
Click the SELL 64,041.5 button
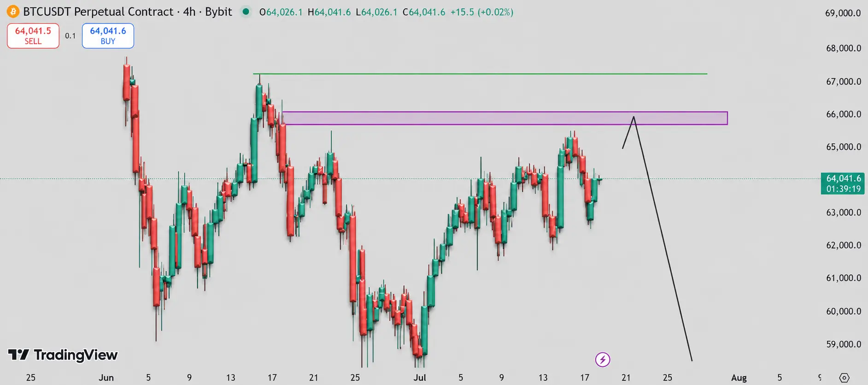(33, 36)
